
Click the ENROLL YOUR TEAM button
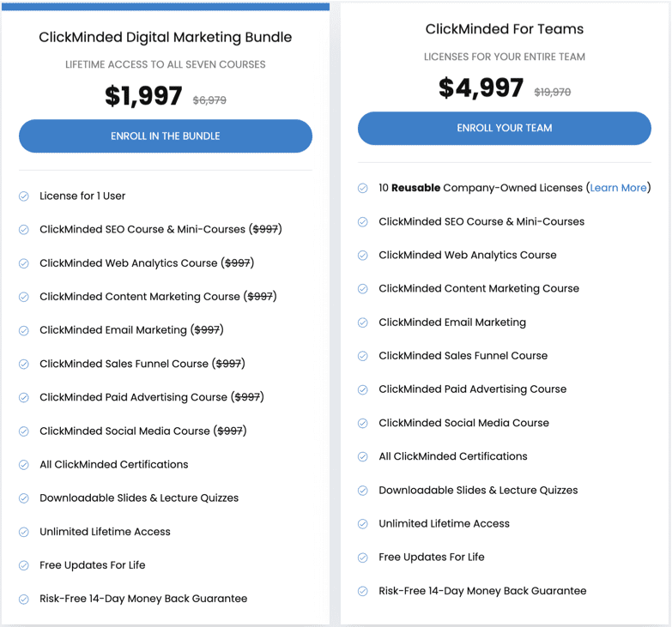(505, 128)
